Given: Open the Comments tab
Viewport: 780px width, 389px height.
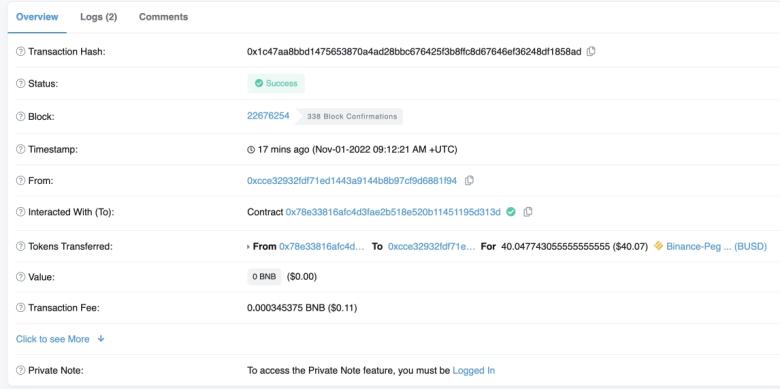Looking at the screenshot, I should 163,17.
